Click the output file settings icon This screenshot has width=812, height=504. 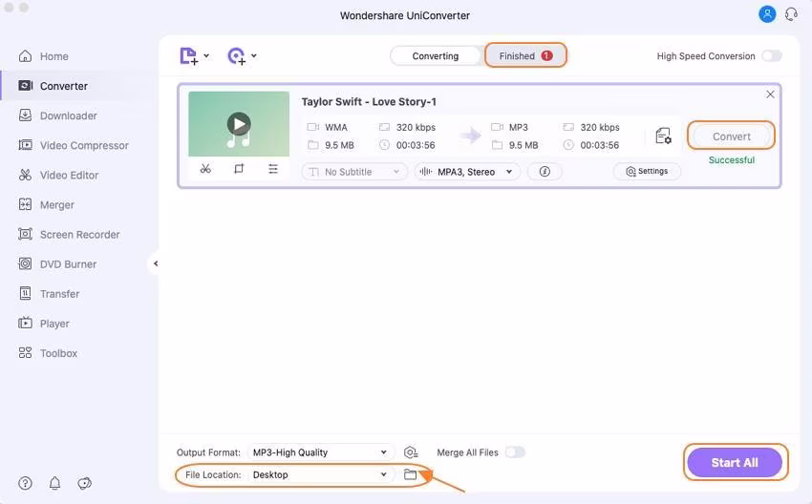pos(663,136)
